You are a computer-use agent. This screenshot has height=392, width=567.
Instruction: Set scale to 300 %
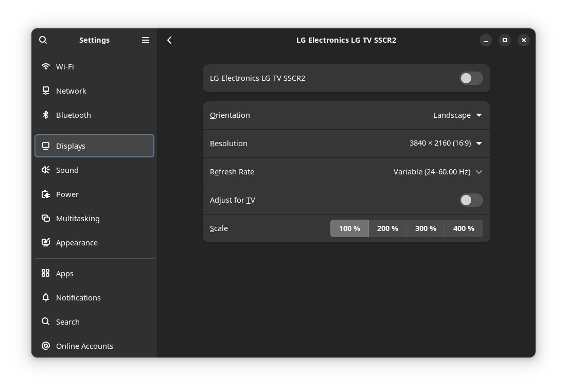[426, 228]
